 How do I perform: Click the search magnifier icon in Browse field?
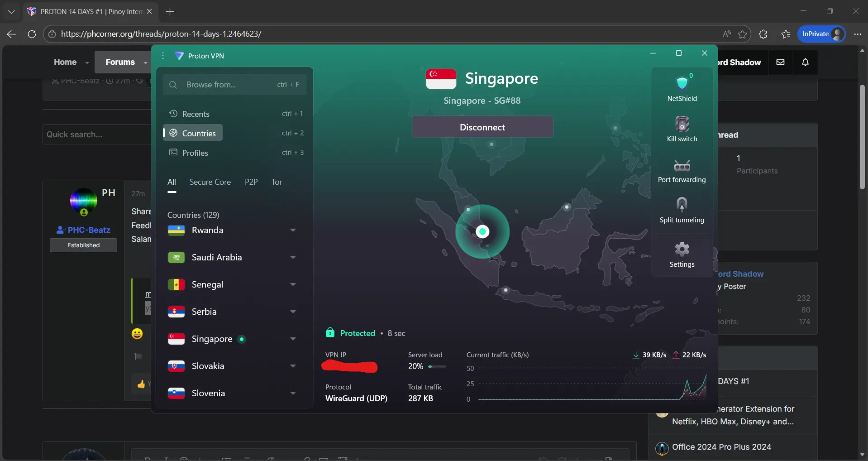coord(173,85)
